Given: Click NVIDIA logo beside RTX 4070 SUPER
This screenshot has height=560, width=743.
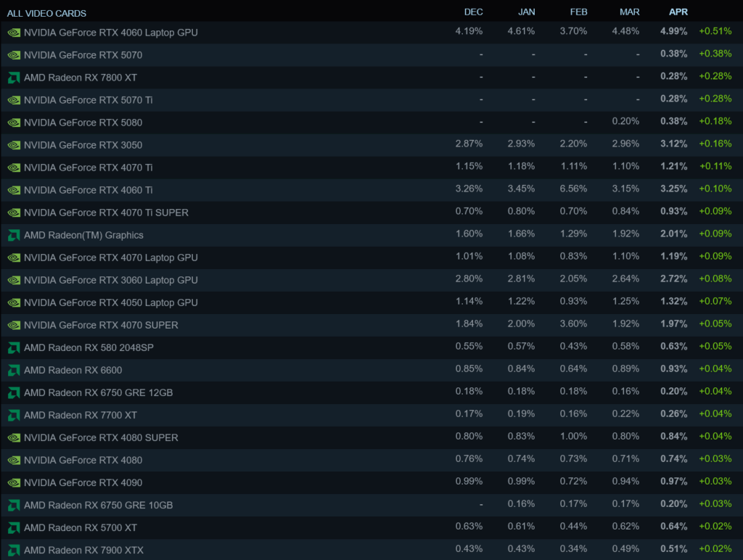Looking at the screenshot, I should [14, 325].
